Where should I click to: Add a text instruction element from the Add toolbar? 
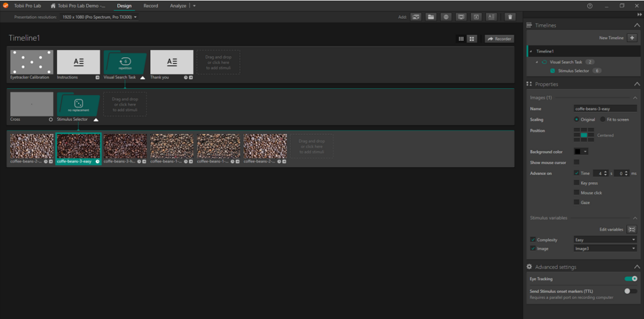pos(491,17)
